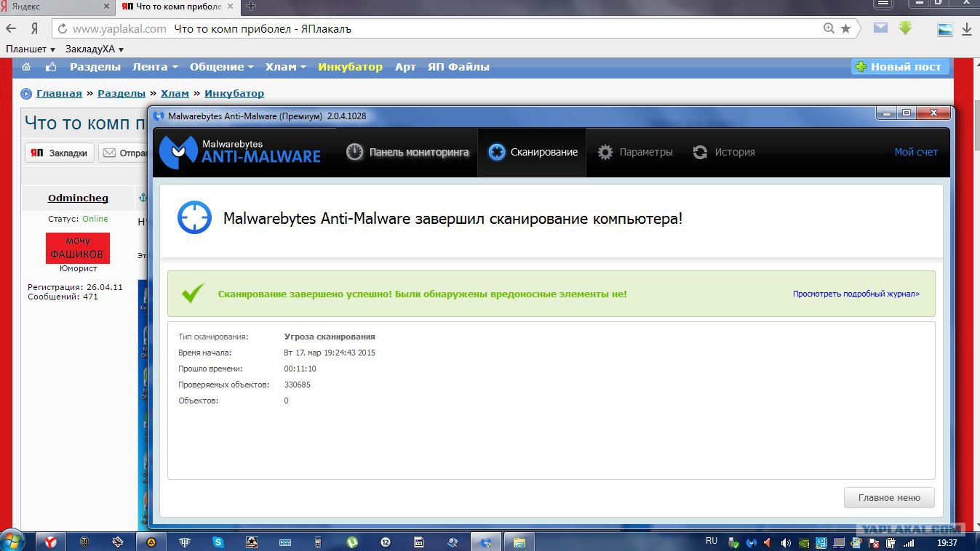Open browser downloads arrow icon

coord(967,29)
